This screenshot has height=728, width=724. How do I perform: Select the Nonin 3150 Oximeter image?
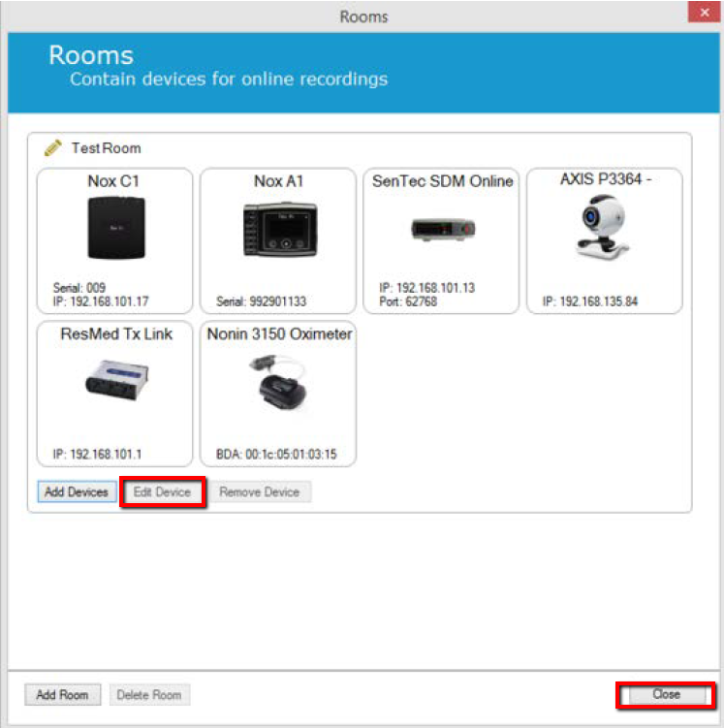[278, 383]
